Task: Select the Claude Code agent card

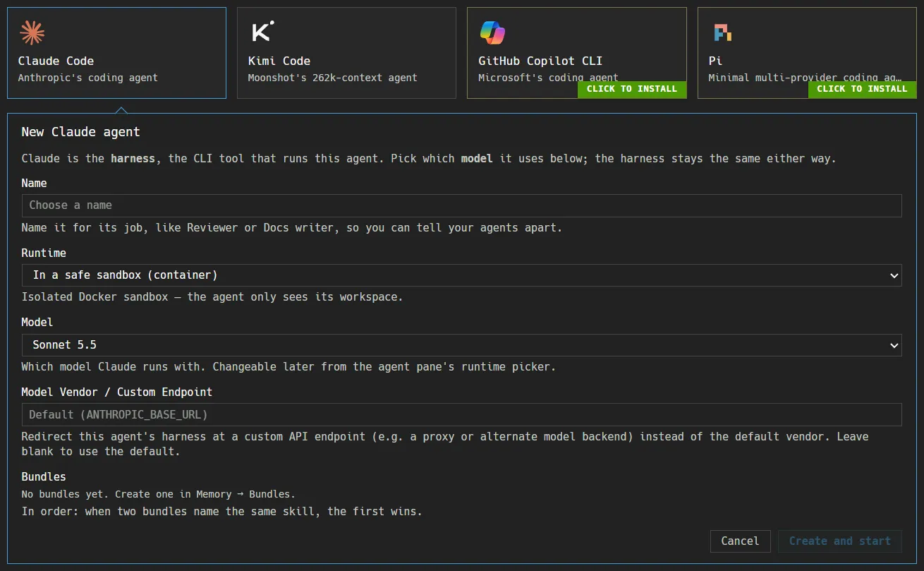Action: tap(116, 53)
